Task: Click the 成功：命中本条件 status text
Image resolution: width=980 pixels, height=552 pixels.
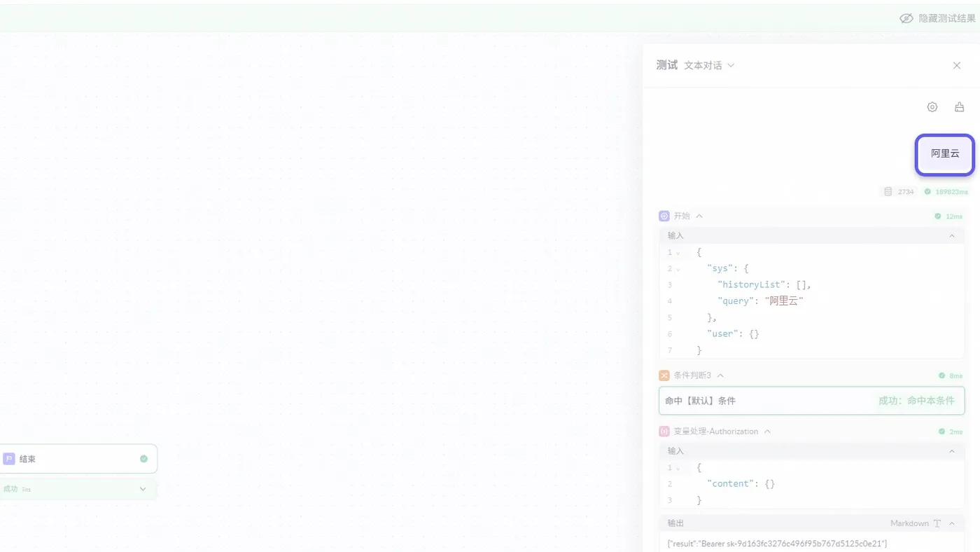Action: 917,401
